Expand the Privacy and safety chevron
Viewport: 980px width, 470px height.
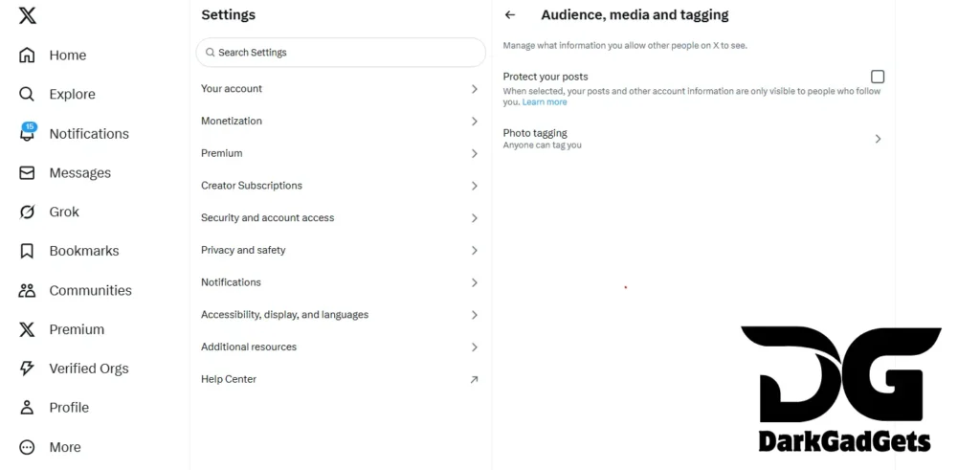click(x=475, y=250)
